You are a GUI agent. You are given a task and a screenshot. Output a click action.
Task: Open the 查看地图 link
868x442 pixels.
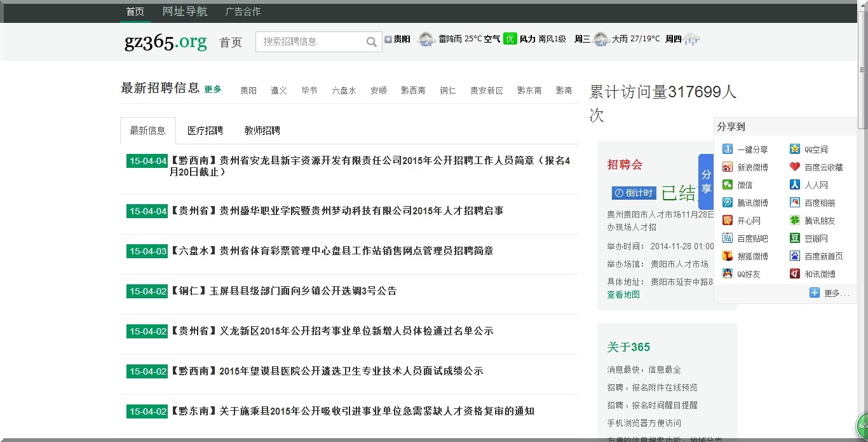623,294
